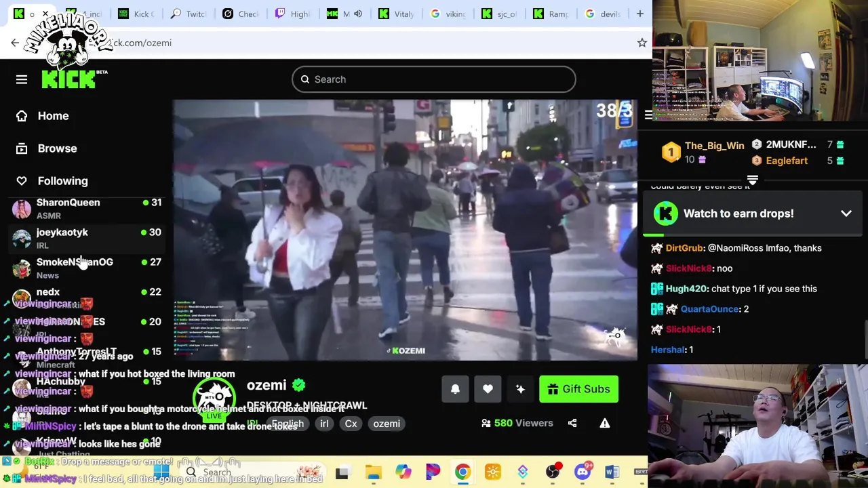Expand the gift leaderboard handle
Image resolution: width=868 pixels, height=488 pixels.
point(752,180)
